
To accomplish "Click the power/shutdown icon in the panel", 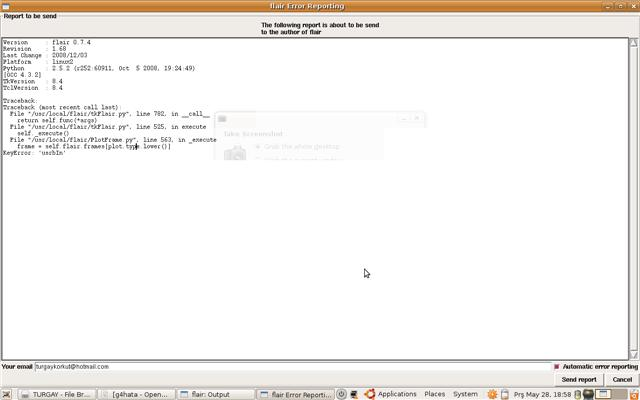I will 341,394.
